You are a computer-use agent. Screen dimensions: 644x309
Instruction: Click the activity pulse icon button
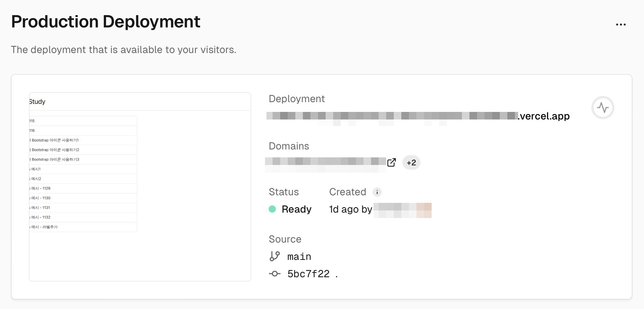point(603,108)
